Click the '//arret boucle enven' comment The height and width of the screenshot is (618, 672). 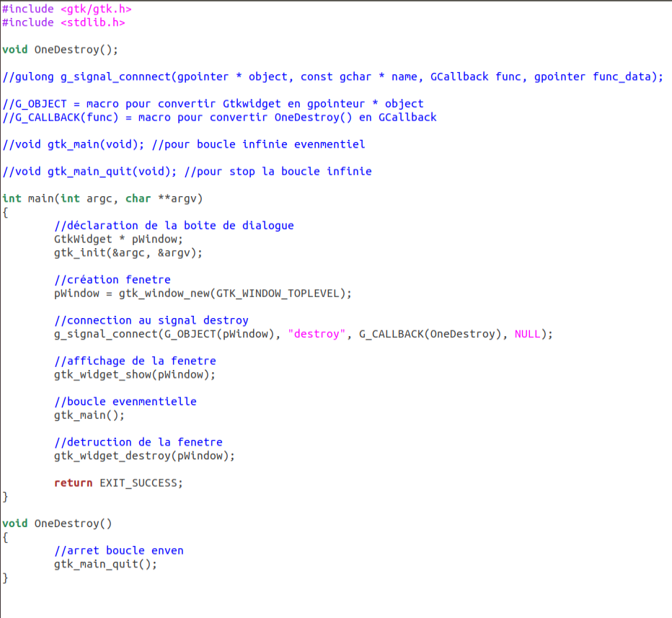[119, 551]
